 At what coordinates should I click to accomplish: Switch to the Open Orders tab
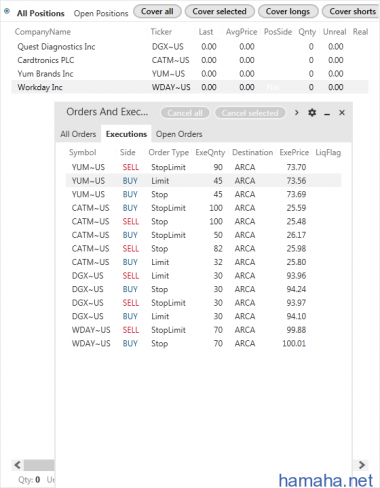[179, 134]
